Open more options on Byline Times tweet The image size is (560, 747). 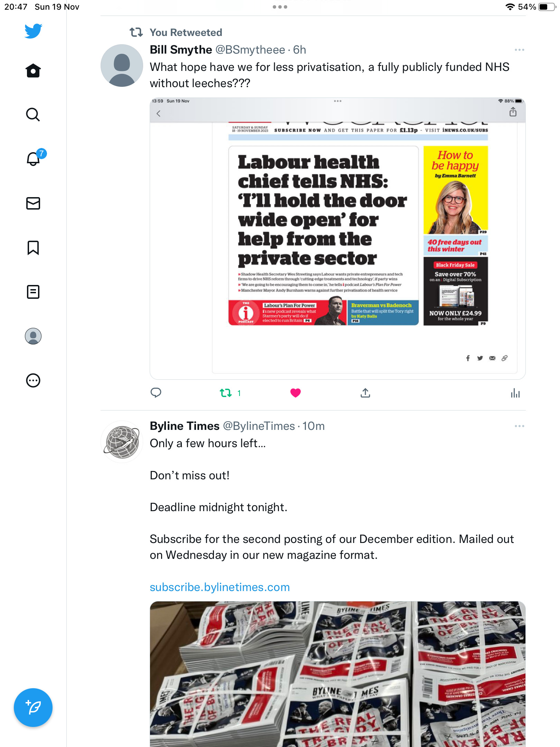pyautogui.click(x=519, y=426)
